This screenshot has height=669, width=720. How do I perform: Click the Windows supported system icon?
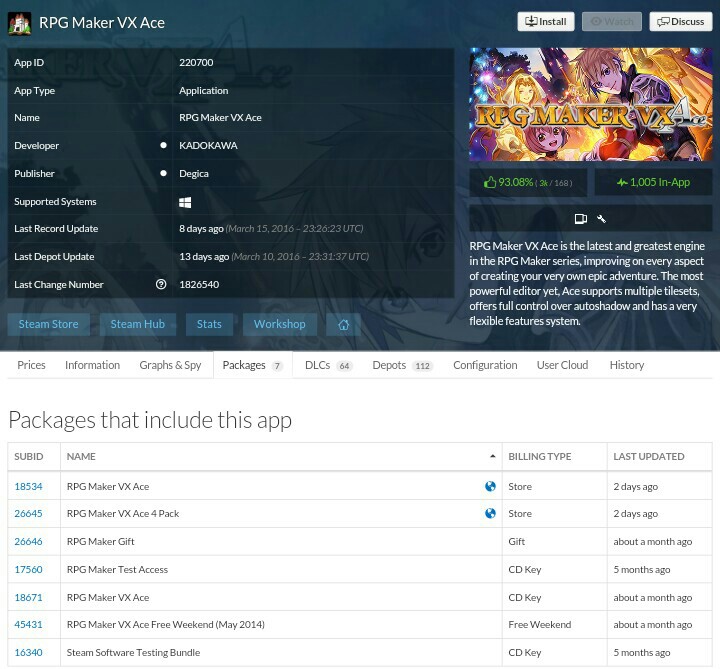point(185,202)
